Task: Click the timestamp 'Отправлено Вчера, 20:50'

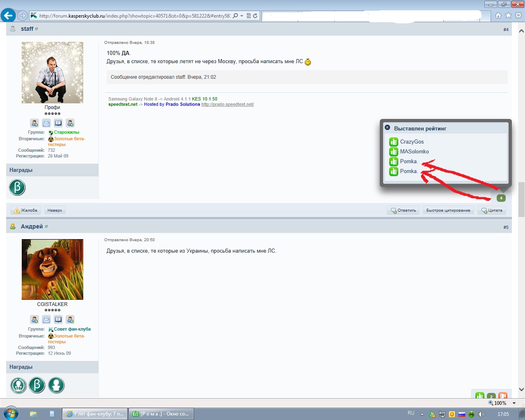Action: click(130, 240)
